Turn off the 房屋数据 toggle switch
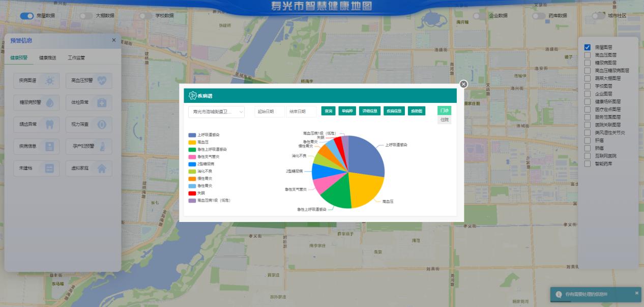This screenshot has width=644, height=307. point(26,16)
